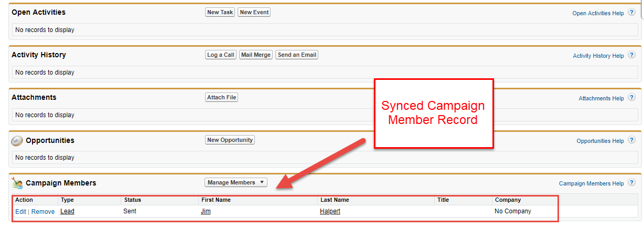Edit the Jim Halpert campaign member
This screenshot has height=227, width=644.
pyautogui.click(x=20, y=212)
